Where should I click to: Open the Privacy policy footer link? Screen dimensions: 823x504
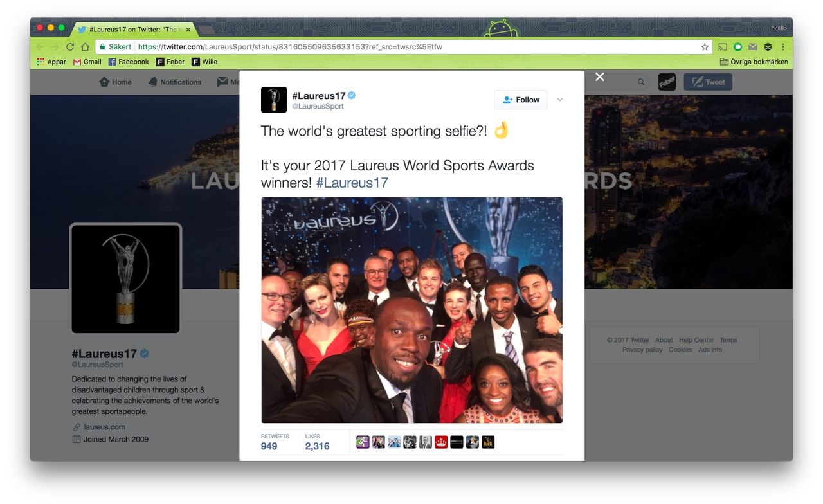pyautogui.click(x=642, y=350)
